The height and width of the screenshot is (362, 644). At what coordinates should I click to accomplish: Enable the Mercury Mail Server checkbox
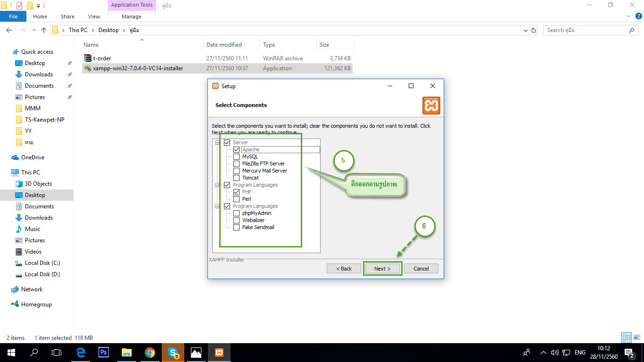(237, 171)
